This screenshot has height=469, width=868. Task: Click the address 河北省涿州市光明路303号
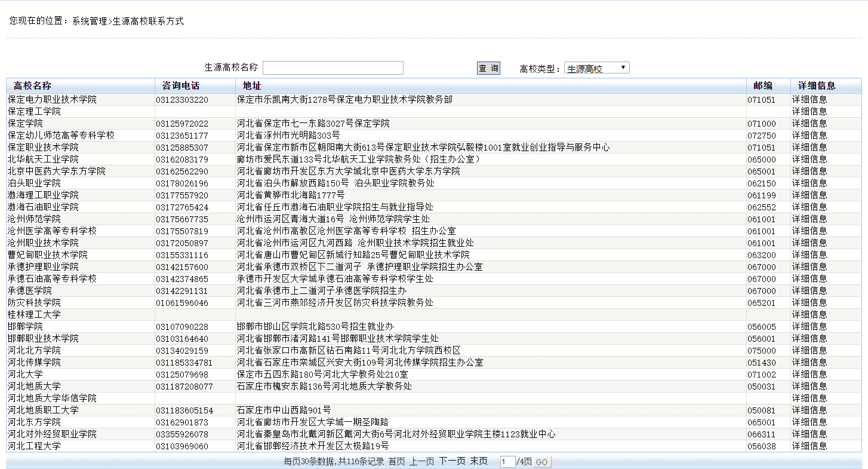coord(288,136)
